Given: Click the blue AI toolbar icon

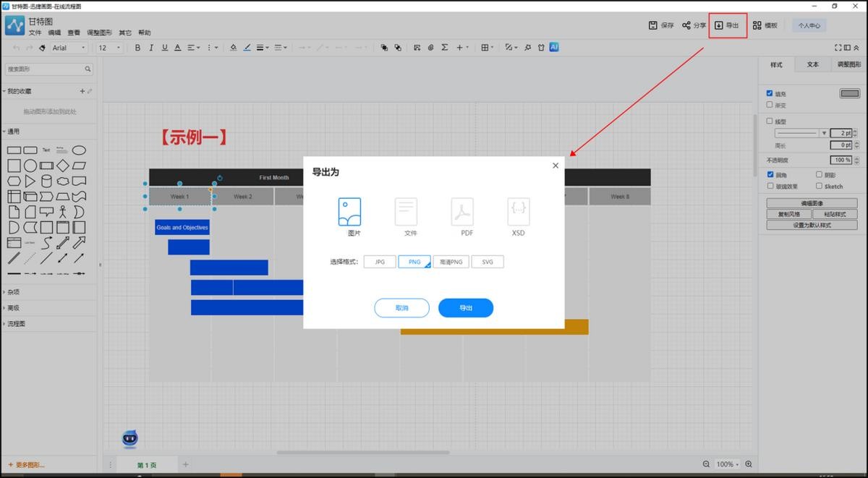Looking at the screenshot, I should coord(554,47).
